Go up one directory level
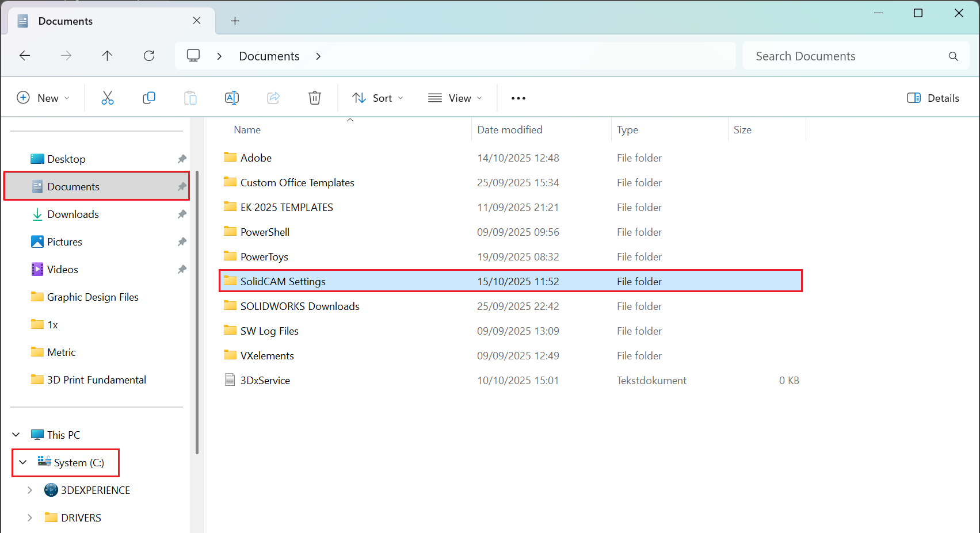The width and height of the screenshot is (980, 533). click(x=107, y=56)
